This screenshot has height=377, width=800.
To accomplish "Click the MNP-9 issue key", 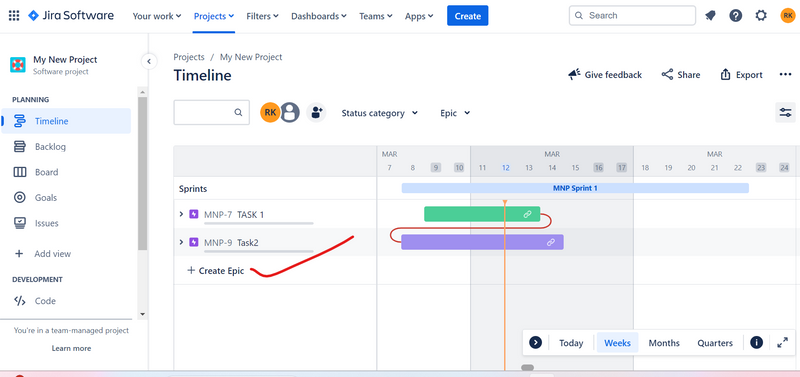I will point(218,242).
